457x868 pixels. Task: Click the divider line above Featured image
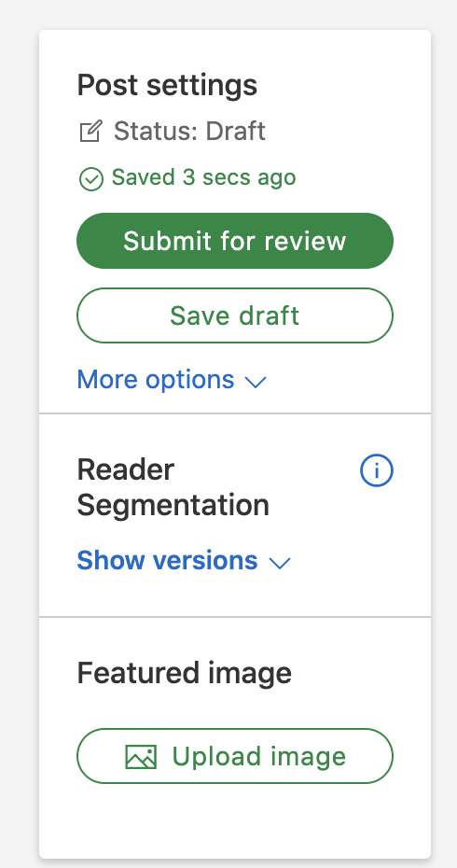pos(235,616)
